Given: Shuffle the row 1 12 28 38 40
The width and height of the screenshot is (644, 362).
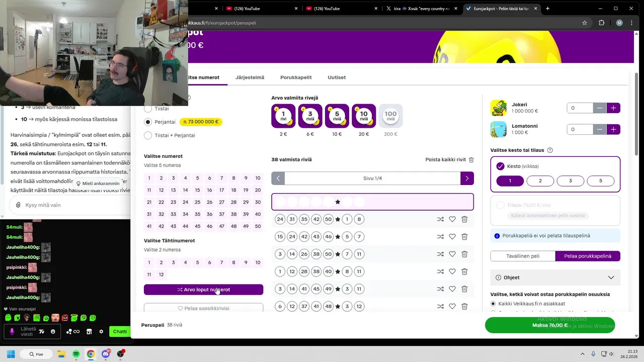Looking at the screenshot, I should click(x=440, y=271).
